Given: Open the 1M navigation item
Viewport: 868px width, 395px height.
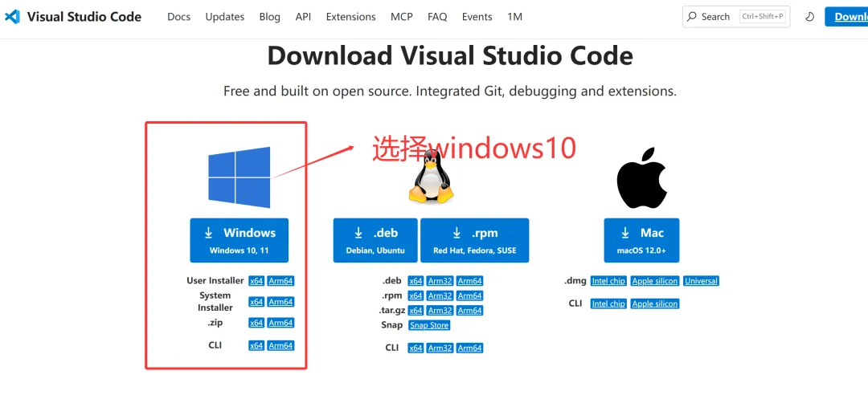Looking at the screenshot, I should pyautogui.click(x=515, y=17).
